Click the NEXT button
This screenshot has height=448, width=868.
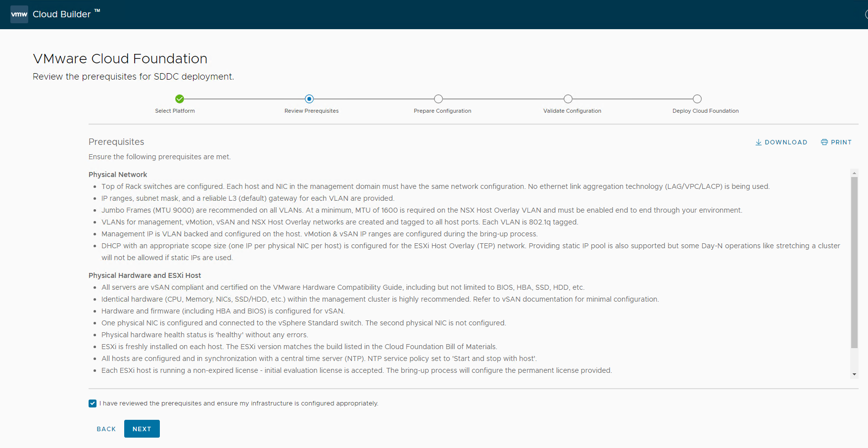coord(142,429)
